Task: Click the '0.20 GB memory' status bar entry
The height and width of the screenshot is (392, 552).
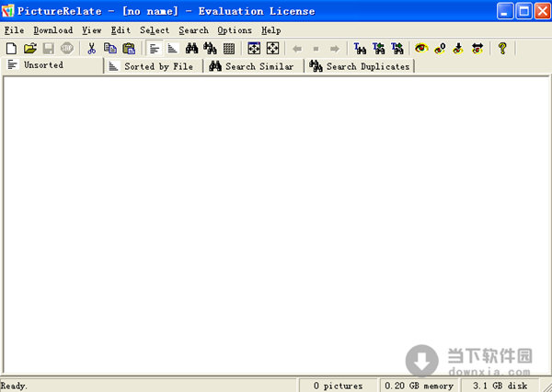Action: [419, 386]
